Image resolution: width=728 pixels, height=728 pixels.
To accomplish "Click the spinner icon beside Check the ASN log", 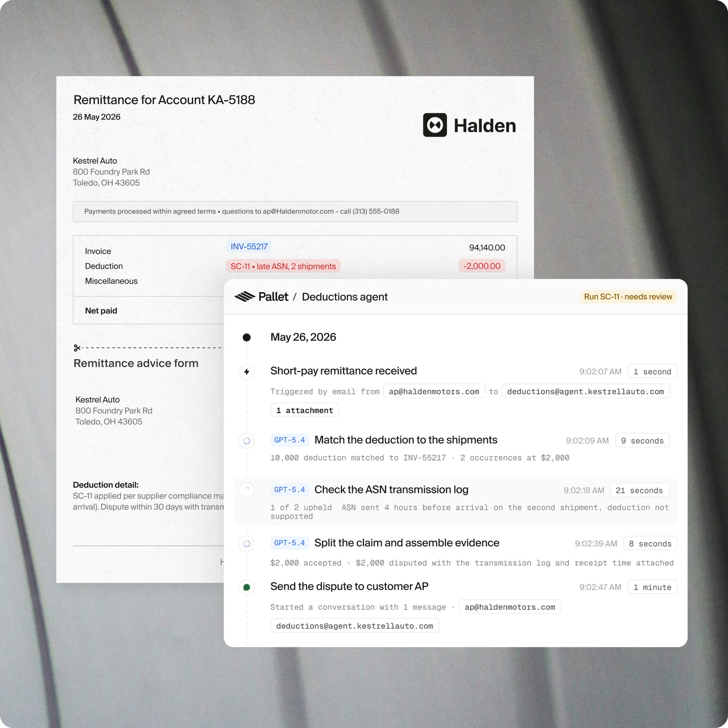I will (247, 490).
